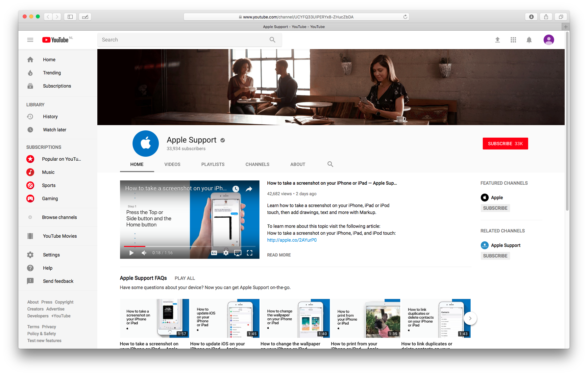Open video settings gear

pyautogui.click(x=226, y=253)
